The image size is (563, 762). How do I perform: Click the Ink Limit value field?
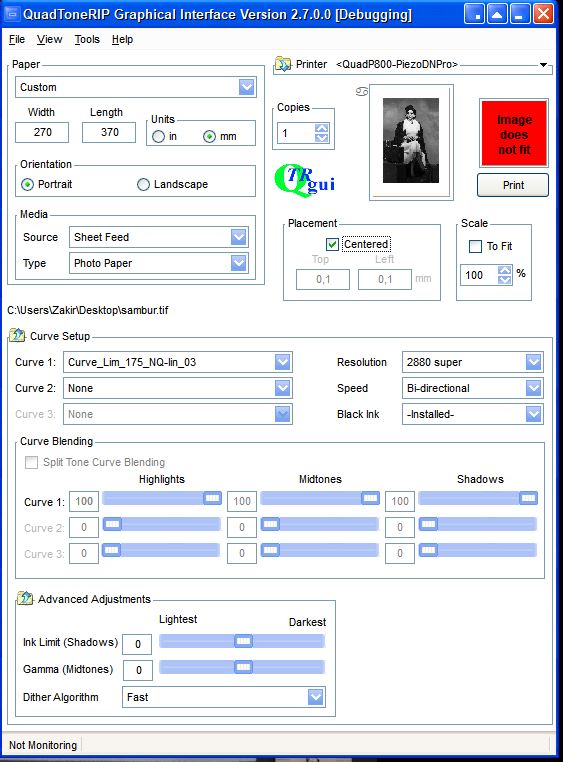[137, 644]
